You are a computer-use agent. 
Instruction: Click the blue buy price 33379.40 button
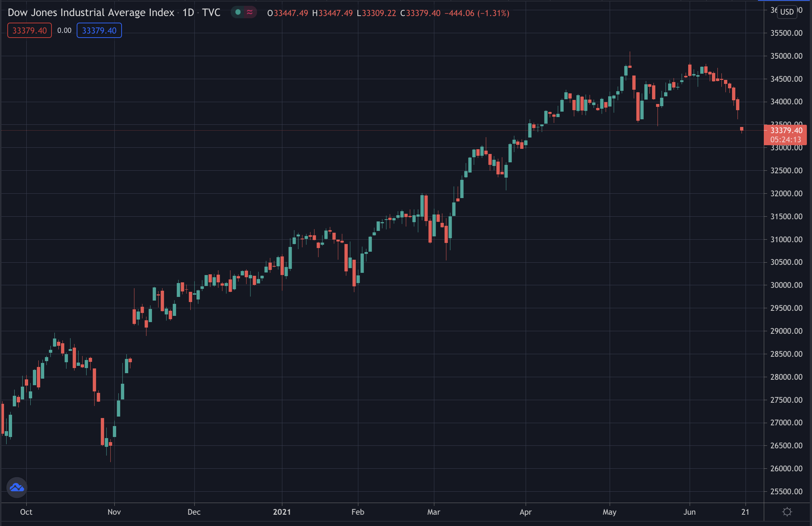click(99, 30)
